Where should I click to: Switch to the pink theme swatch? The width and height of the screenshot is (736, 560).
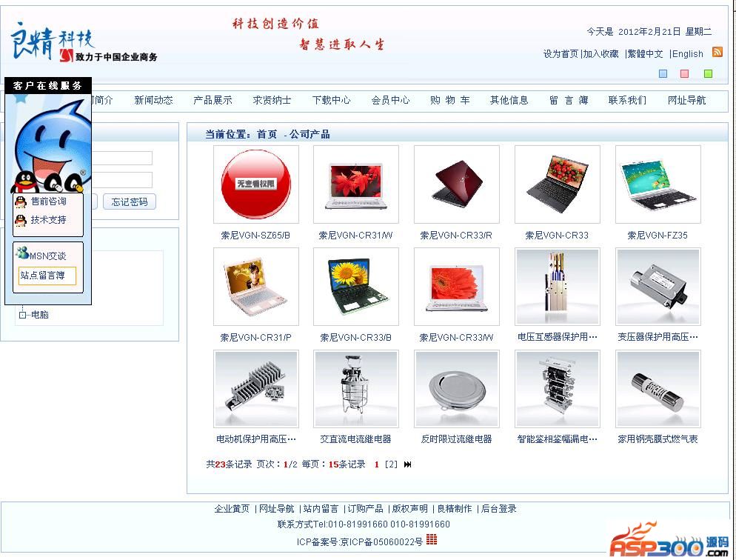click(x=685, y=73)
